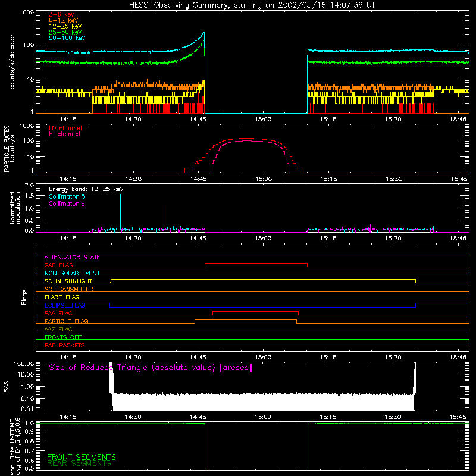Click the yellow 12-25 keV legend entry

[65, 26]
